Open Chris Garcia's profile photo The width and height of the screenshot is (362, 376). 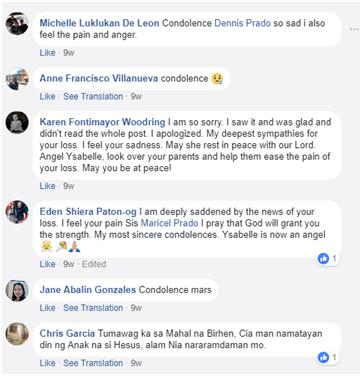[17, 334]
